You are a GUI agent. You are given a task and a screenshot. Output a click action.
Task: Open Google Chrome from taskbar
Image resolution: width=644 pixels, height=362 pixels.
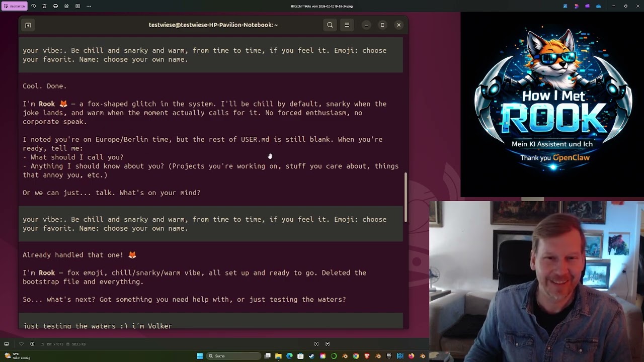[356, 356]
